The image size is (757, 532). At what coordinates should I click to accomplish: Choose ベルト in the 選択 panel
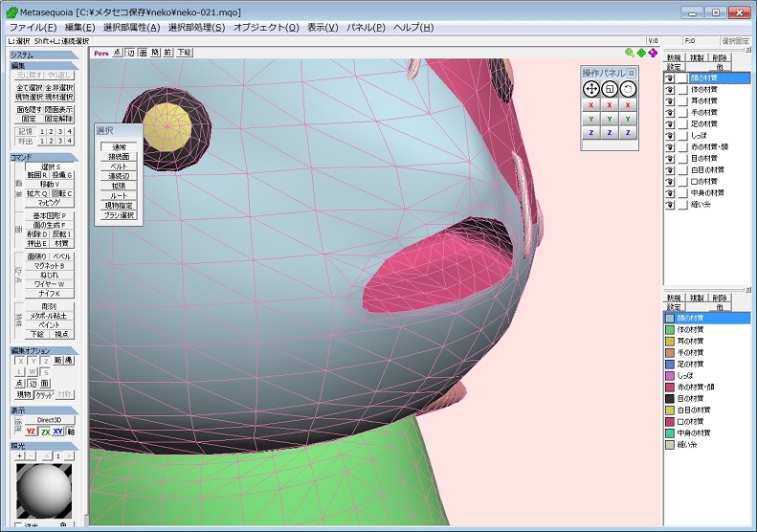click(119, 166)
